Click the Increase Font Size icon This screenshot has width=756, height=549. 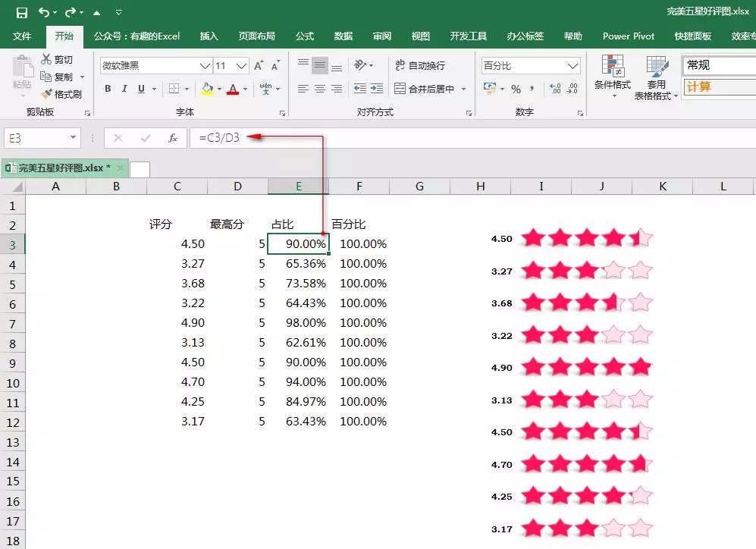(x=259, y=66)
